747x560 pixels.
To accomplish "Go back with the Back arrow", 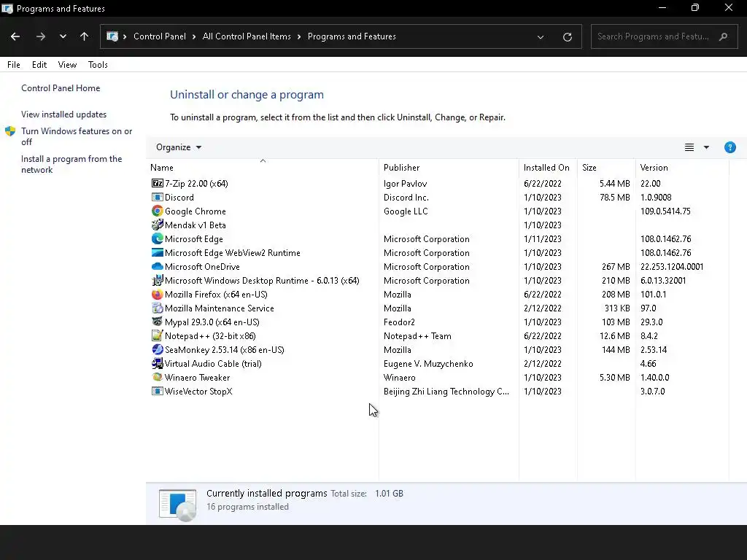I will point(15,36).
